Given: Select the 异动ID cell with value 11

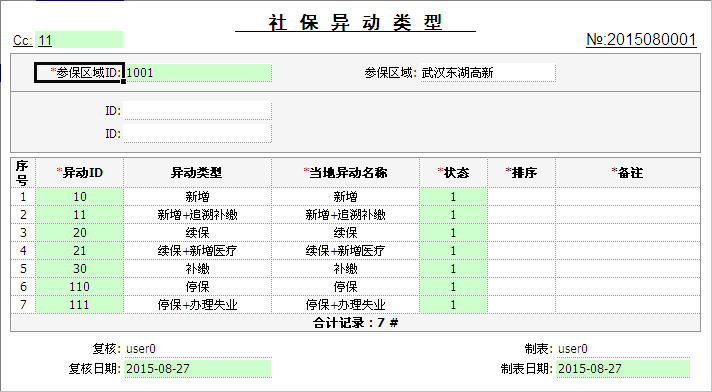Looking at the screenshot, I should pyautogui.click(x=79, y=214).
